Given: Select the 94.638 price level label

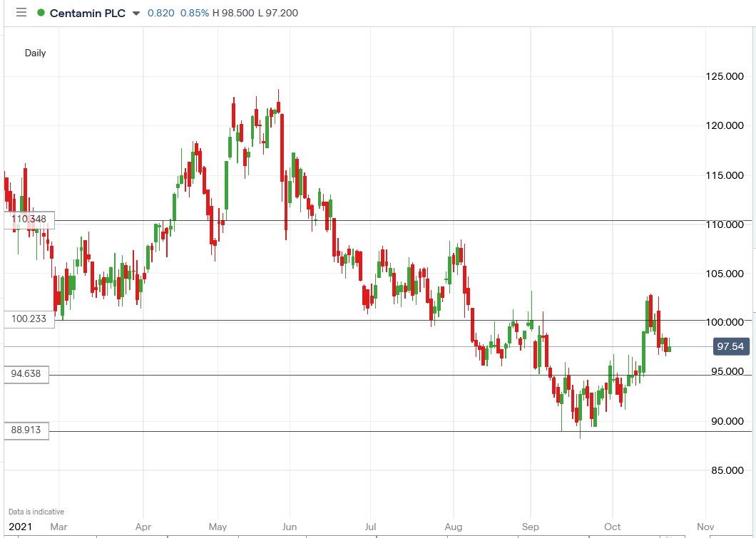Looking at the screenshot, I should pyautogui.click(x=27, y=374).
